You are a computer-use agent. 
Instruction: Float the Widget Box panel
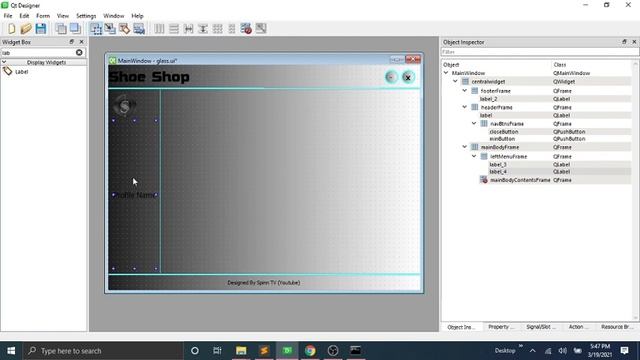click(x=72, y=42)
